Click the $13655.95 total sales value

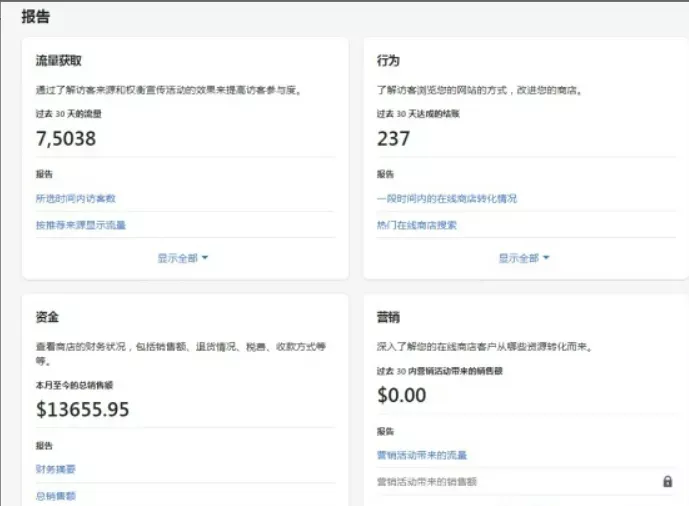83,409
